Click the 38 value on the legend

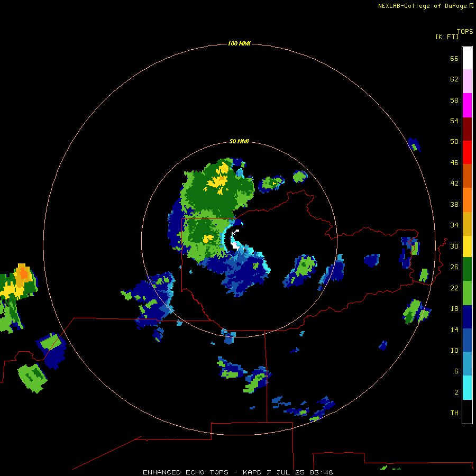pos(454,205)
